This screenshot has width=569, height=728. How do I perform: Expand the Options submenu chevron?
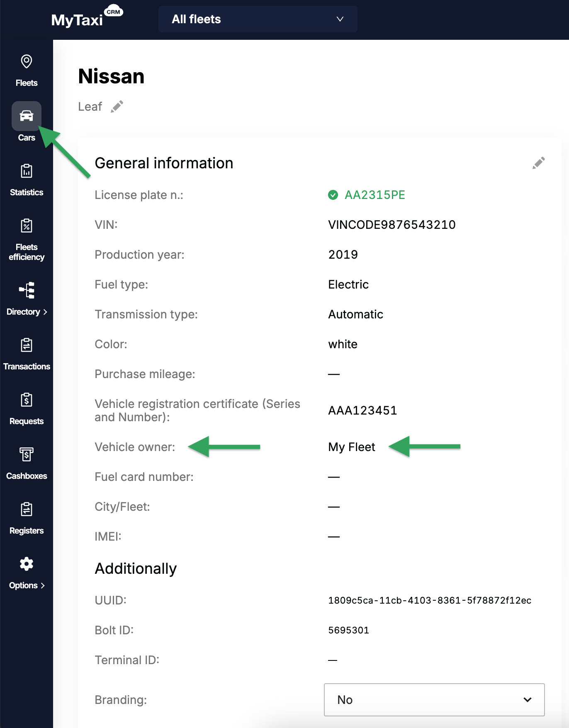click(x=43, y=585)
